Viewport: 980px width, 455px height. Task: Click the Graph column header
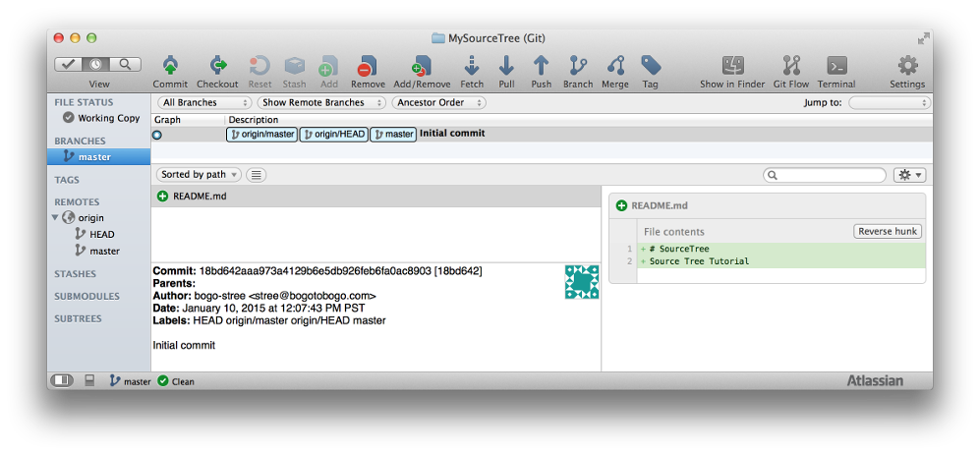tap(167, 120)
